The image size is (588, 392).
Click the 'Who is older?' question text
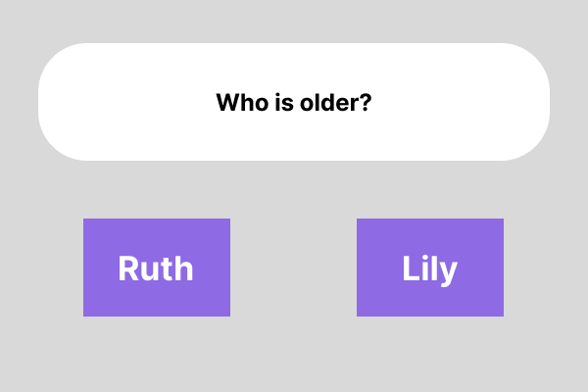[x=294, y=102]
